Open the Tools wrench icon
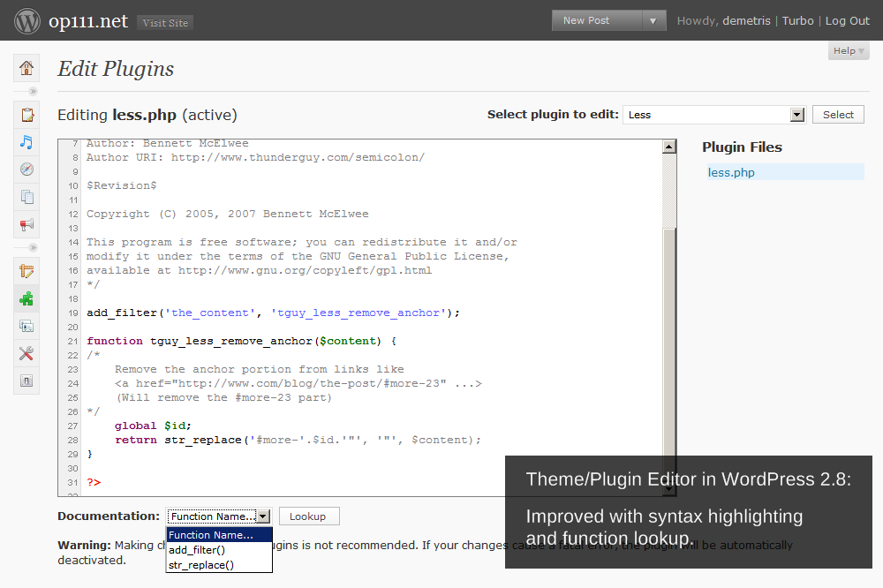 pos(26,353)
